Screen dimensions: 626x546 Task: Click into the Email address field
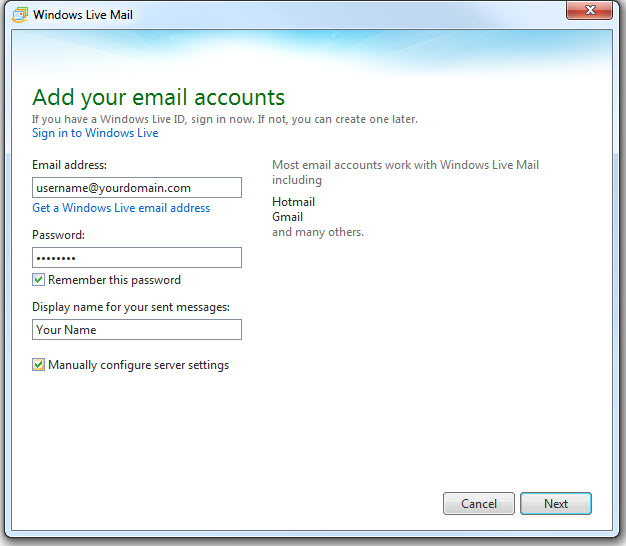click(x=137, y=188)
